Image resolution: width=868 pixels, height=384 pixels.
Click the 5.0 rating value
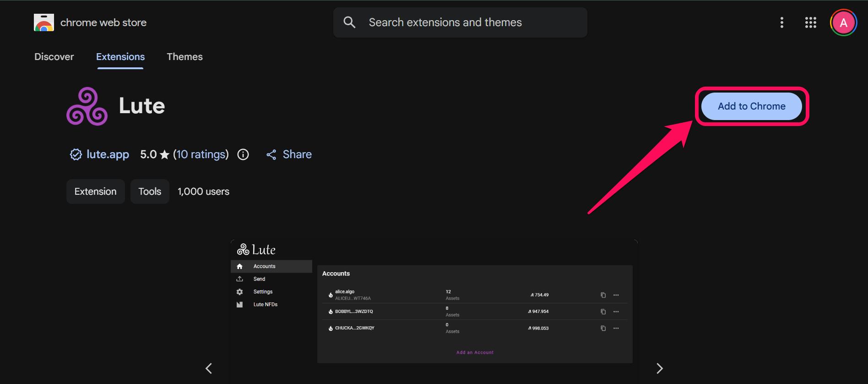(148, 154)
